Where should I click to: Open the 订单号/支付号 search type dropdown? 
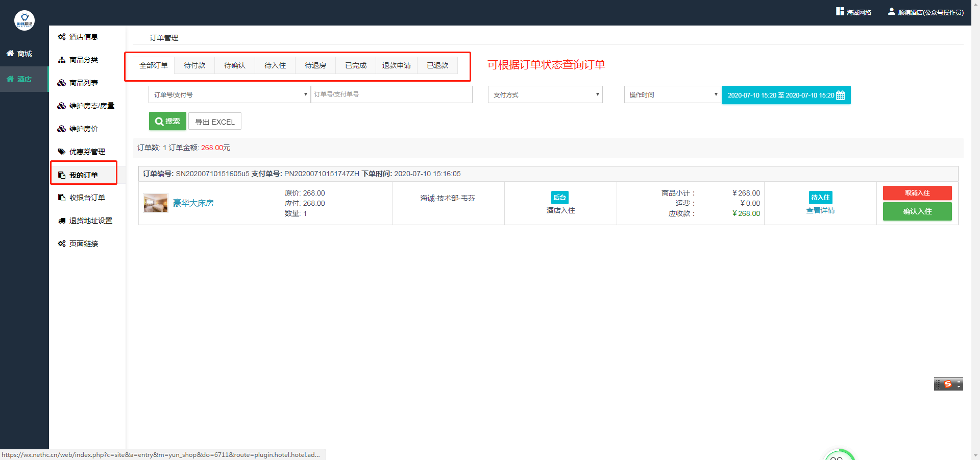click(x=230, y=94)
